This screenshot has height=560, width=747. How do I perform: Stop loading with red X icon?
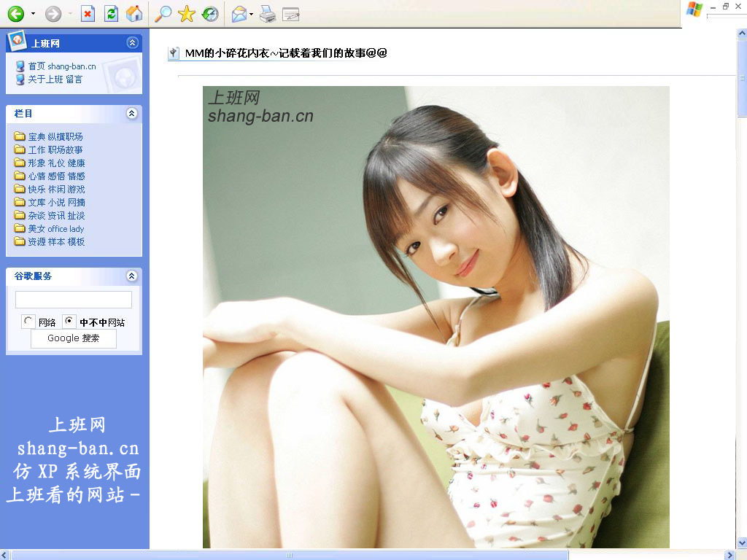(88, 14)
